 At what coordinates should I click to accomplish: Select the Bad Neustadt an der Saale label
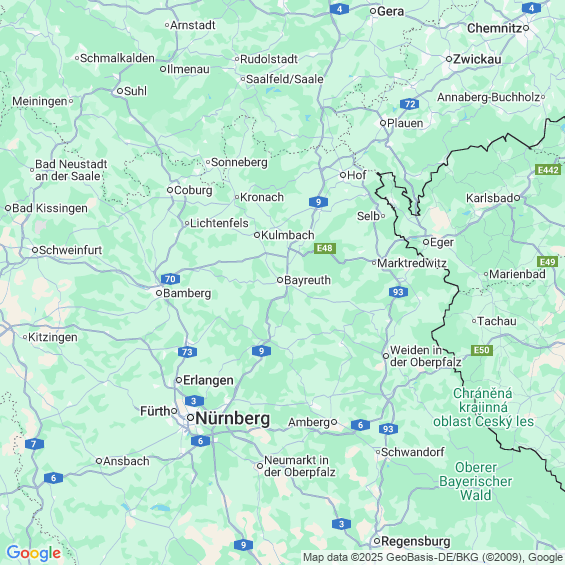[71, 170]
